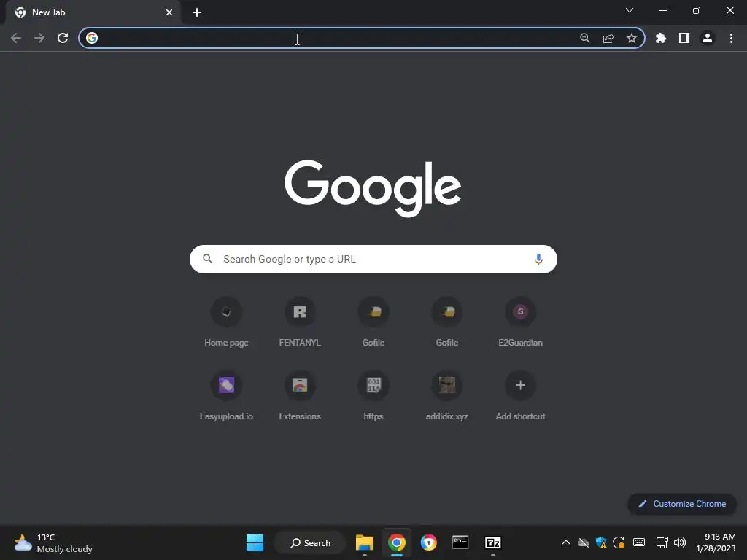Open the volume speaker icon

click(680, 542)
